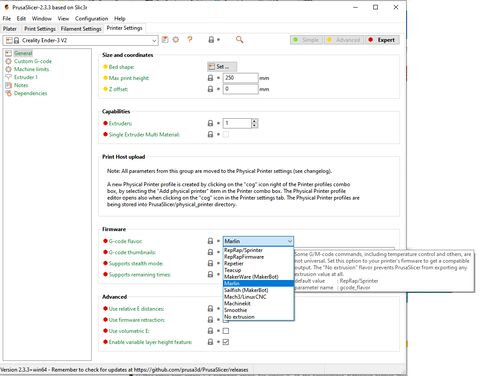Click lock icon for Use volumetric E
Image resolution: width=480 pixels, height=376 pixels.
coord(210,331)
